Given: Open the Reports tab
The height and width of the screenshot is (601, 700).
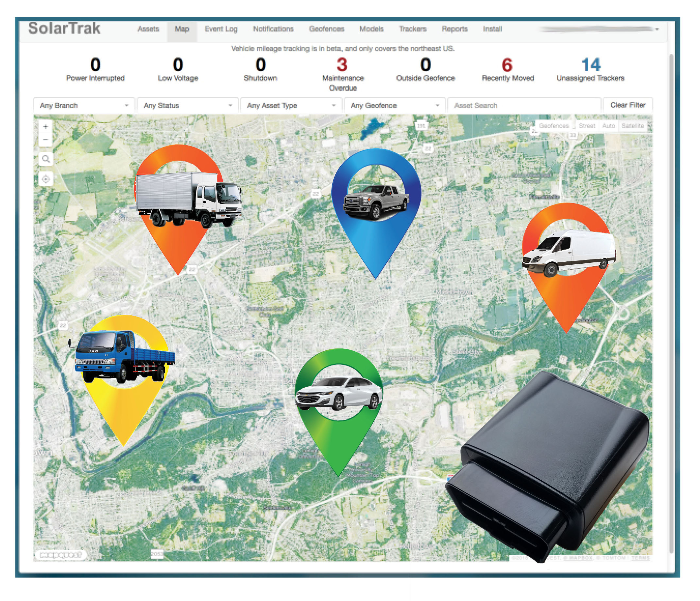Looking at the screenshot, I should (x=454, y=29).
